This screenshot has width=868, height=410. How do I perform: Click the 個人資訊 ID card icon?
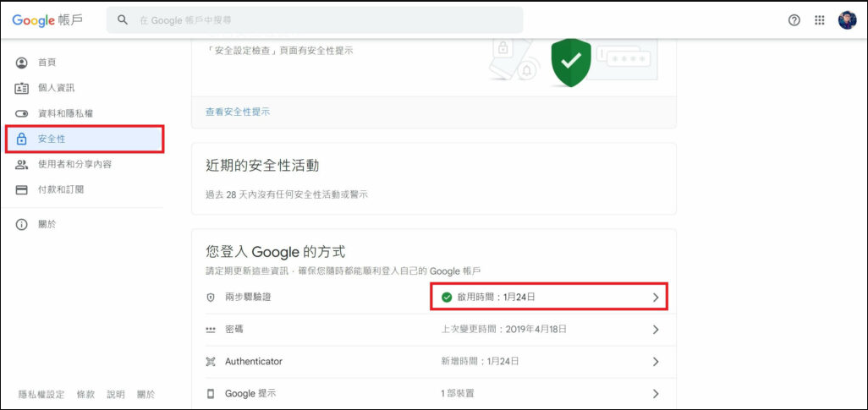click(22, 88)
